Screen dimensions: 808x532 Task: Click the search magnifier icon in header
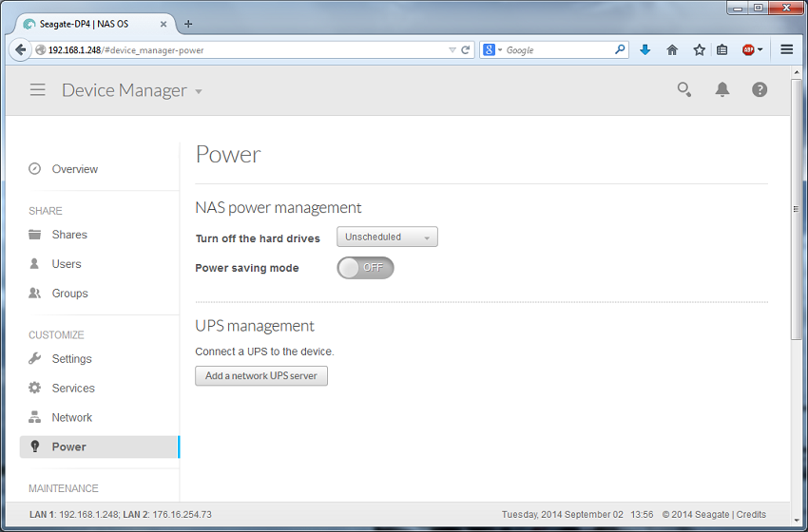point(683,89)
